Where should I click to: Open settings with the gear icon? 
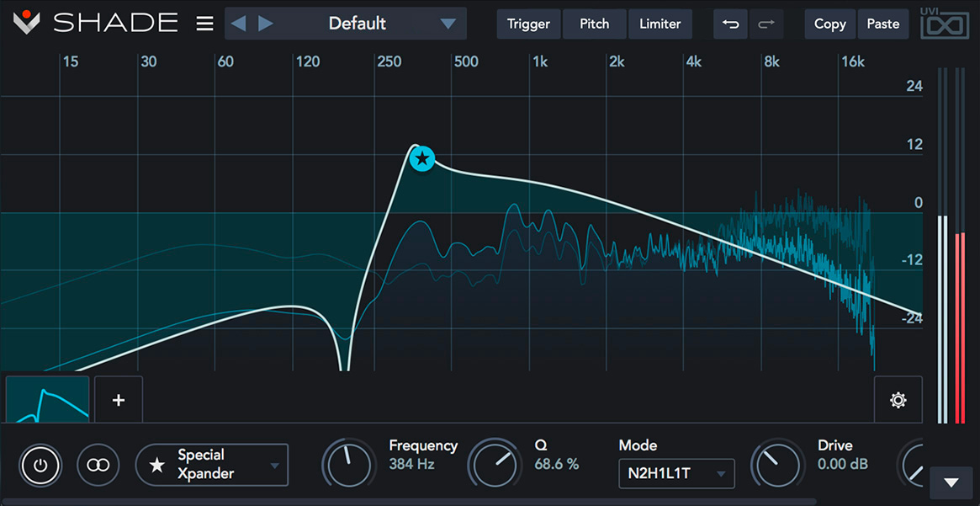click(x=898, y=400)
